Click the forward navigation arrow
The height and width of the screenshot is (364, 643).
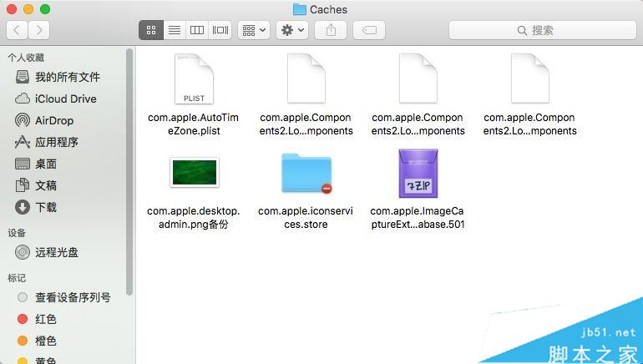click(x=38, y=30)
